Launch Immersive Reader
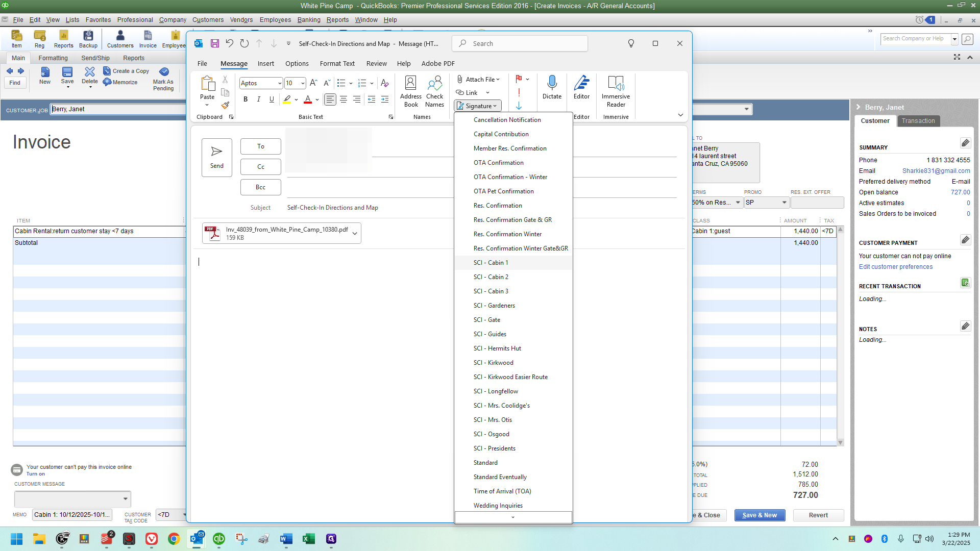The width and height of the screenshot is (980, 551). tap(616, 91)
